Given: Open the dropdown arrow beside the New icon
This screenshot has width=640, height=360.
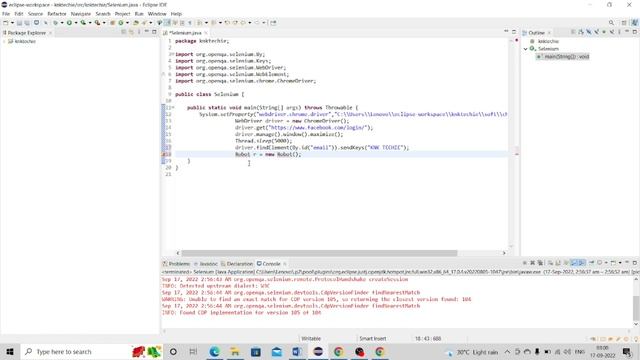Looking at the screenshot, I should 12,23.
